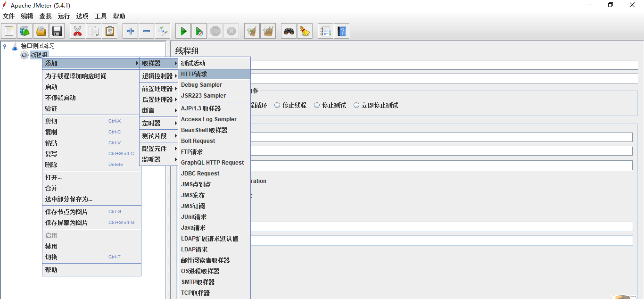Click the Cut scissors toolbar icon
Screen dimensions: 644x299
78,31
